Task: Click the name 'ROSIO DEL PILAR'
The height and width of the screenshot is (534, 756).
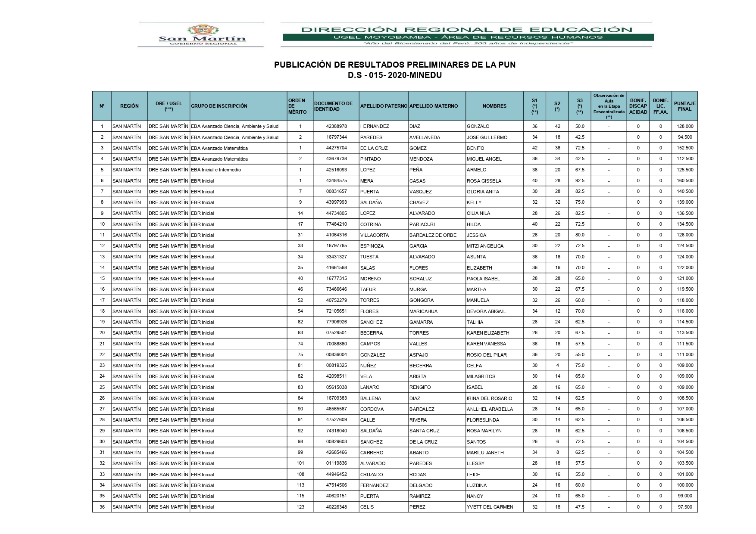Action: coord(487,355)
